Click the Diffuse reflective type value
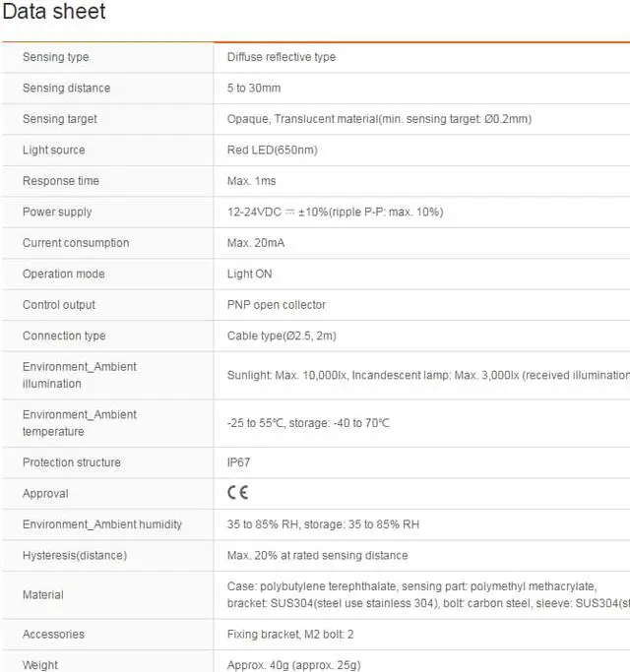 pos(281,57)
